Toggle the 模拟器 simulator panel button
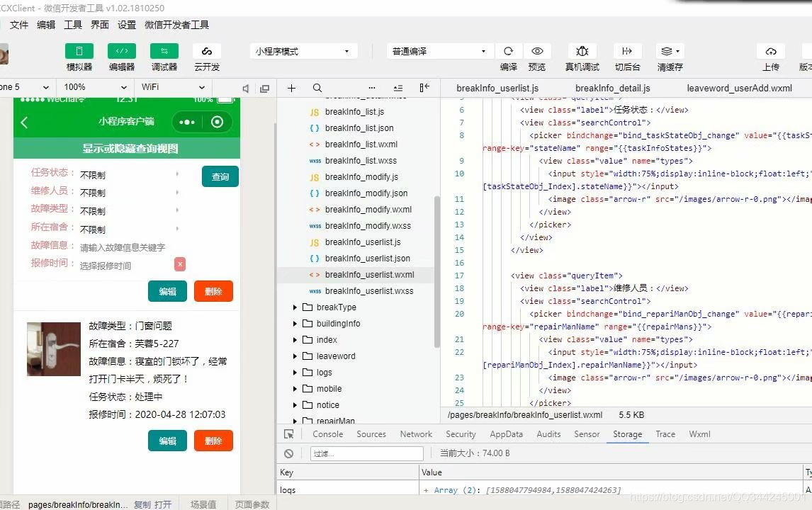The width and height of the screenshot is (812, 510). click(79, 51)
